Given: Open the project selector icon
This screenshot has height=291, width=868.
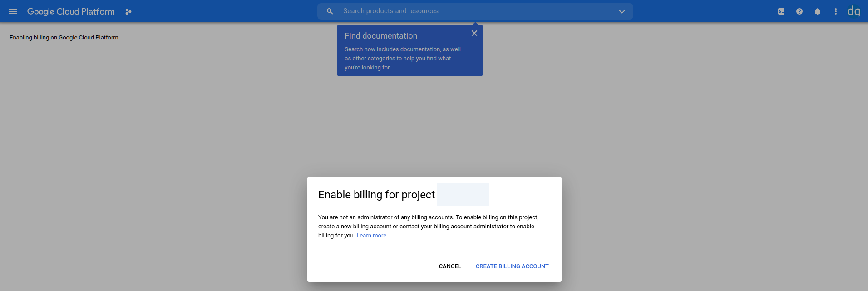Looking at the screenshot, I should (x=128, y=12).
